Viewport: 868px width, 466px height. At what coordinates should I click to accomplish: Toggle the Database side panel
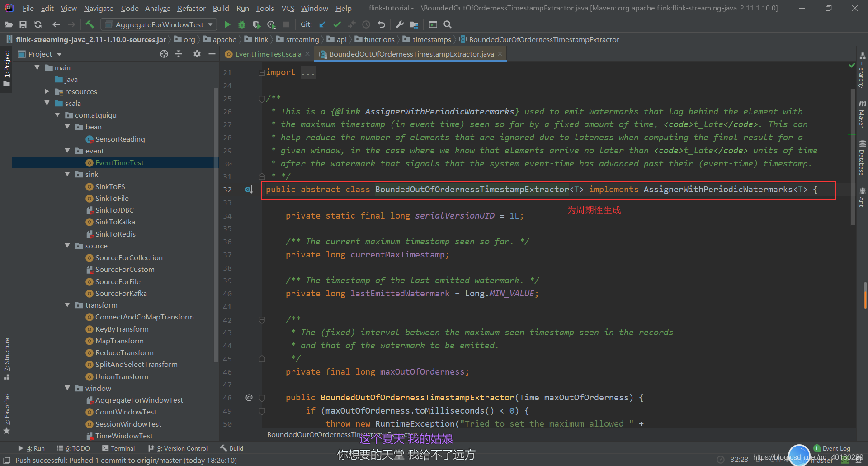point(862,157)
